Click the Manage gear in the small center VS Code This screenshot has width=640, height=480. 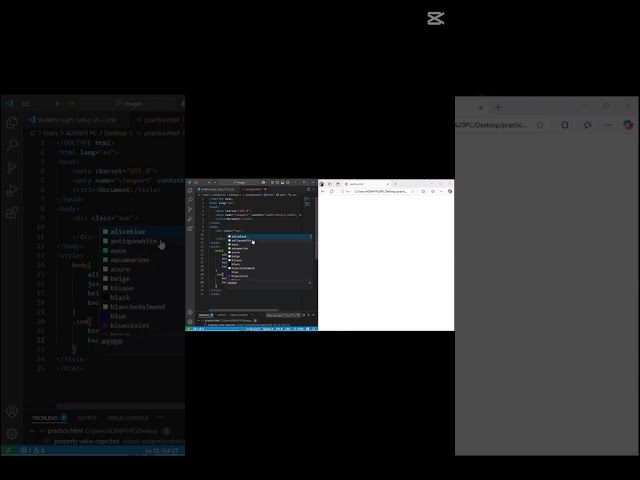click(x=190, y=321)
